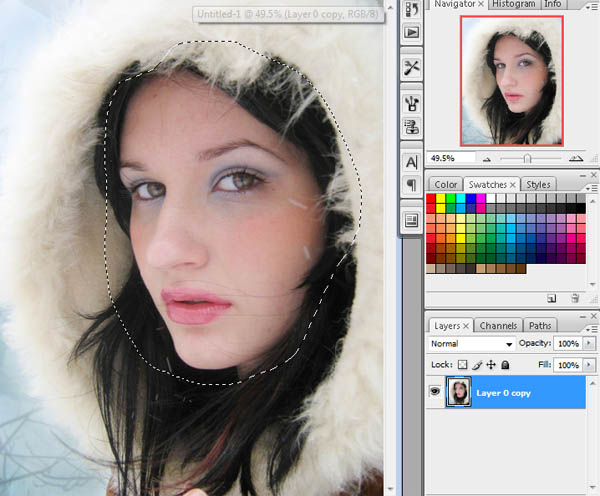Expand the Opacity slider arrow
Screen dimensions: 600x496
(x=588, y=344)
